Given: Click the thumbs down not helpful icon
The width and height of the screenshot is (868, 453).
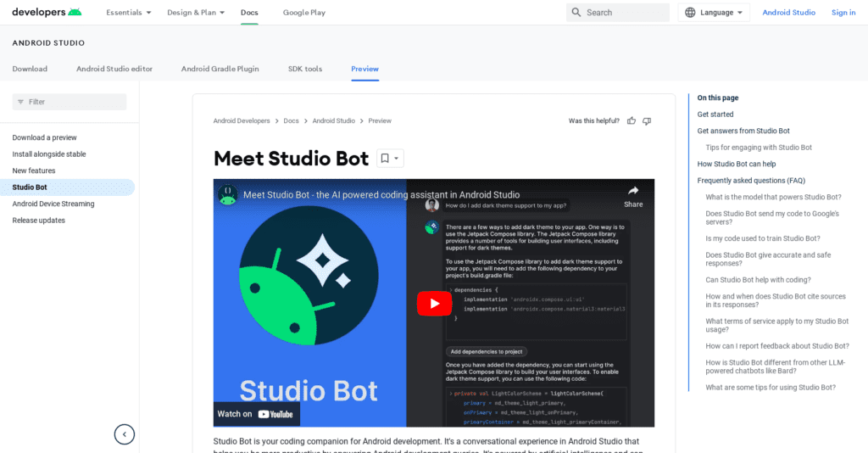Looking at the screenshot, I should 647,120.
